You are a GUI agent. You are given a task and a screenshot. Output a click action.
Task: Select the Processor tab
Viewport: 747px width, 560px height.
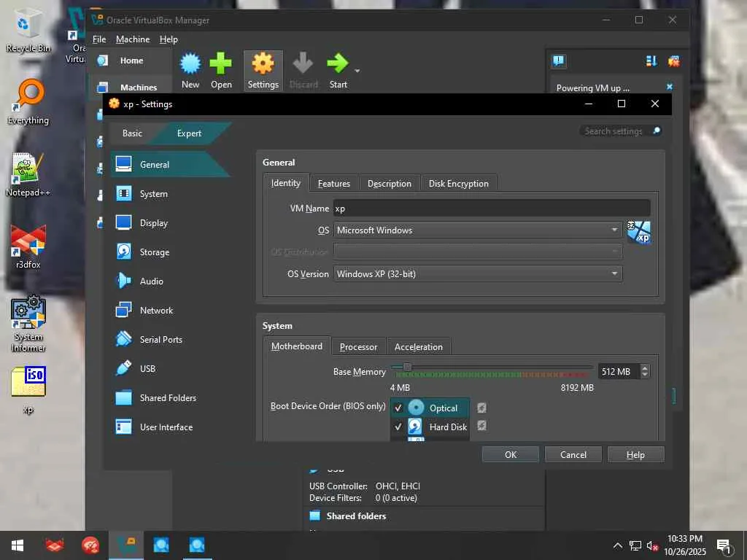[358, 347]
